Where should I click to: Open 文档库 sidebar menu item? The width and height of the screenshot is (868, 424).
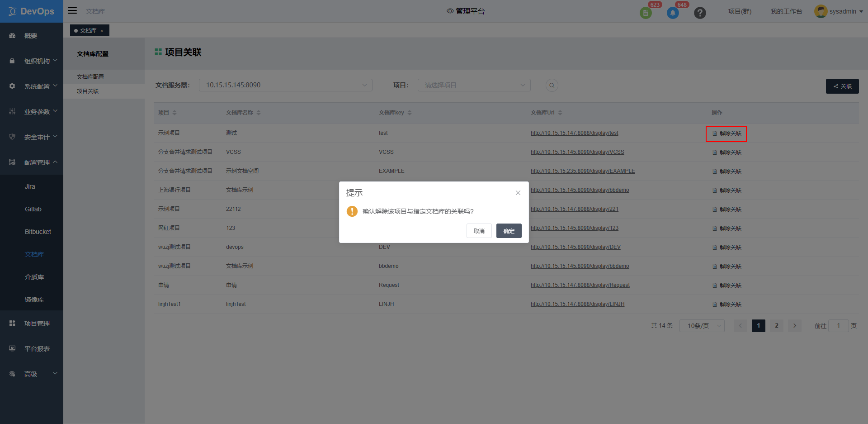click(x=32, y=254)
